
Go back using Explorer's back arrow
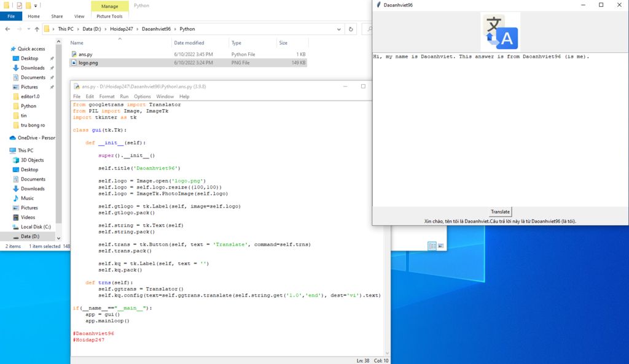point(7,29)
